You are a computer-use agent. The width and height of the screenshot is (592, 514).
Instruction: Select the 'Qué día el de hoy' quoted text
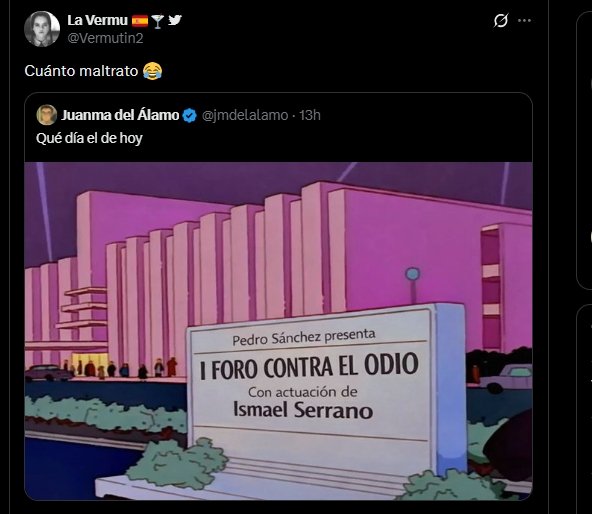click(x=89, y=138)
